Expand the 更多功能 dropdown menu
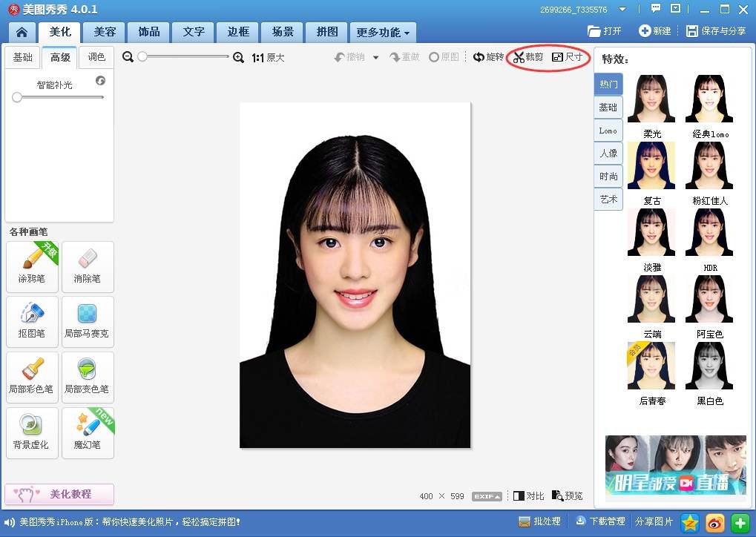 [x=383, y=33]
